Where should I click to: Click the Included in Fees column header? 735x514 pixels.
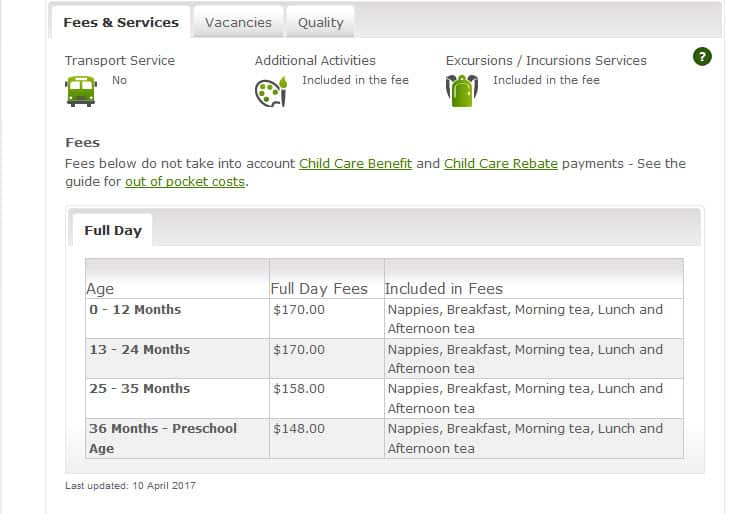444,288
